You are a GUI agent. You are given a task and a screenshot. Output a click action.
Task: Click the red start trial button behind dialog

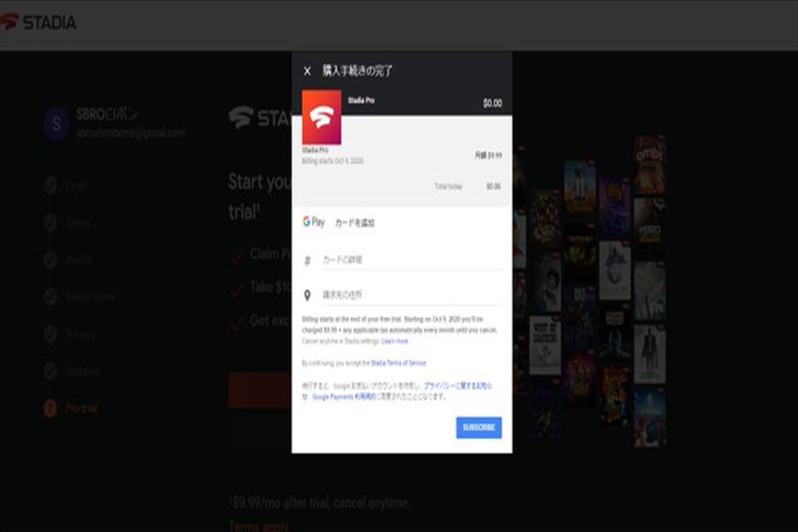point(260,390)
